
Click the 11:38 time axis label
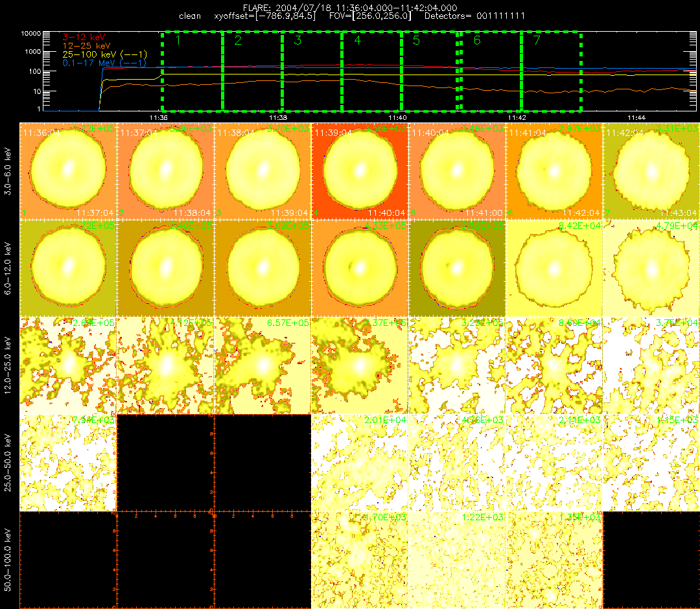coord(278,118)
